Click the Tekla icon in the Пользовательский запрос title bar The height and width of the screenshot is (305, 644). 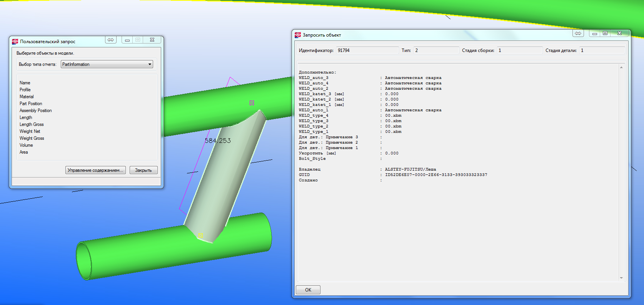pyautogui.click(x=15, y=42)
